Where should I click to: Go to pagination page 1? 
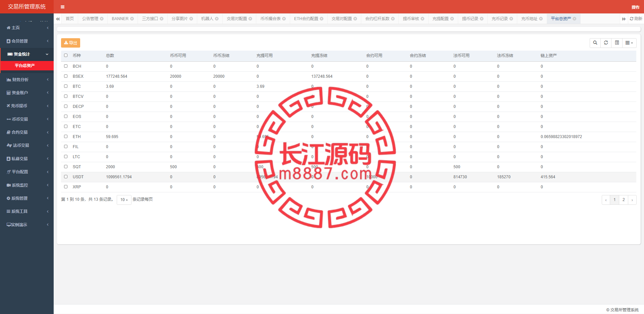(x=614, y=200)
